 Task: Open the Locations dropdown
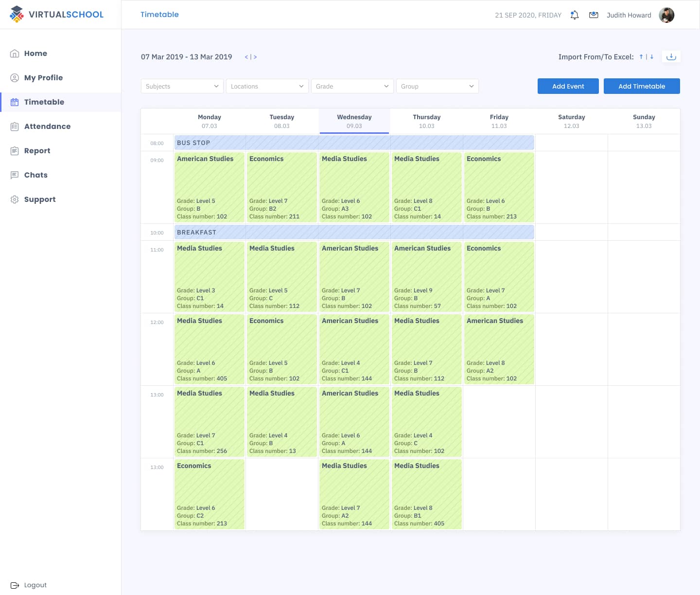tap(267, 86)
